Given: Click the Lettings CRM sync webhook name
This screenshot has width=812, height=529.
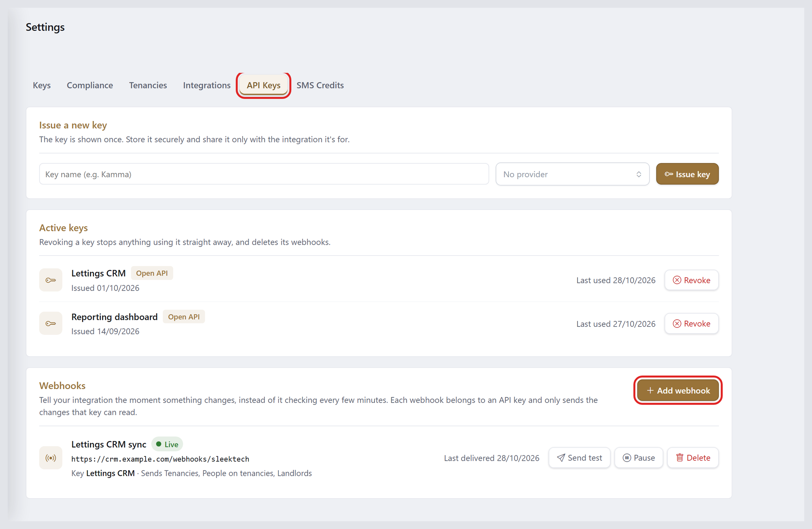Looking at the screenshot, I should pyautogui.click(x=109, y=444).
